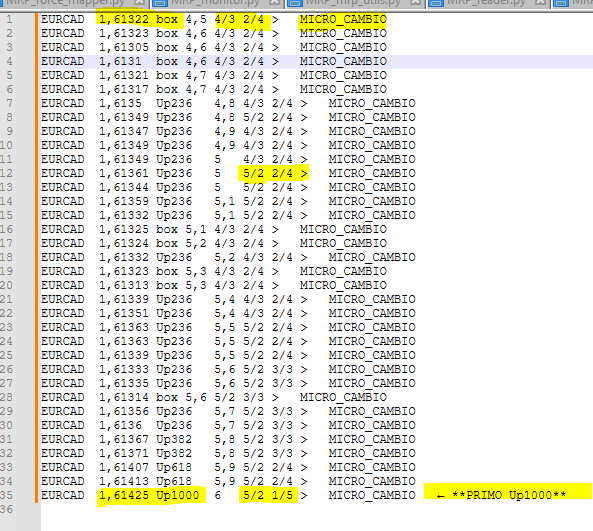
Task: Click the 1,61413 value
Action: click(124, 481)
